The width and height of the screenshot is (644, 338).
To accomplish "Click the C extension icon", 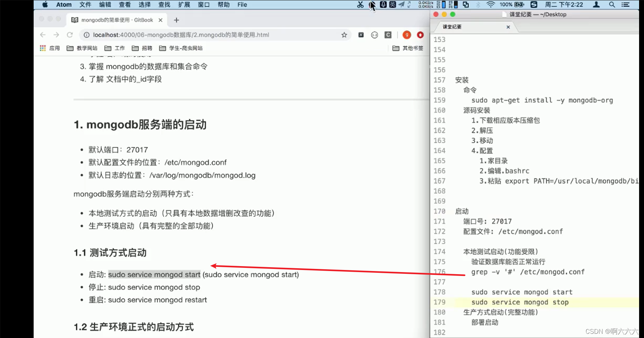I will pyautogui.click(x=388, y=35).
